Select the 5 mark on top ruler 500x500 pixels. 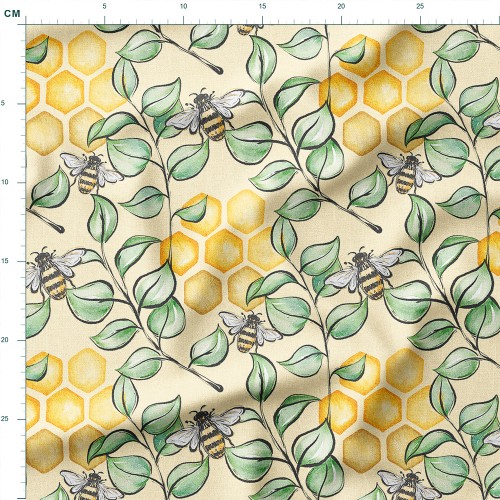click(104, 6)
